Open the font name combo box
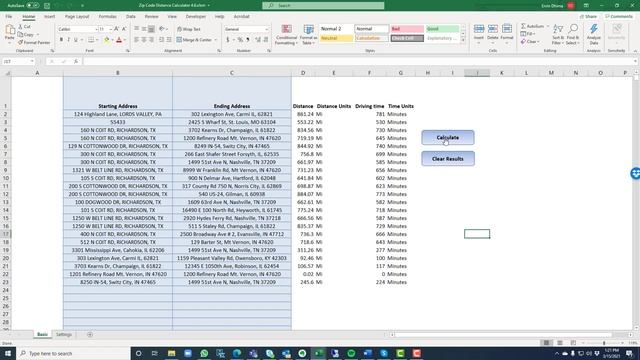The height and width of the screenshot is (360, 640). point(78,29)
